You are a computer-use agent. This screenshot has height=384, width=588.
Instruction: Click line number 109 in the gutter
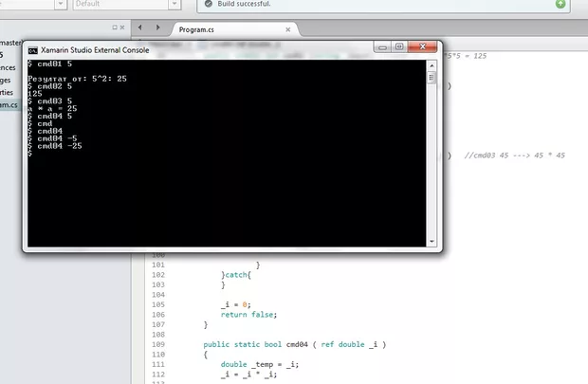[158, 344]
